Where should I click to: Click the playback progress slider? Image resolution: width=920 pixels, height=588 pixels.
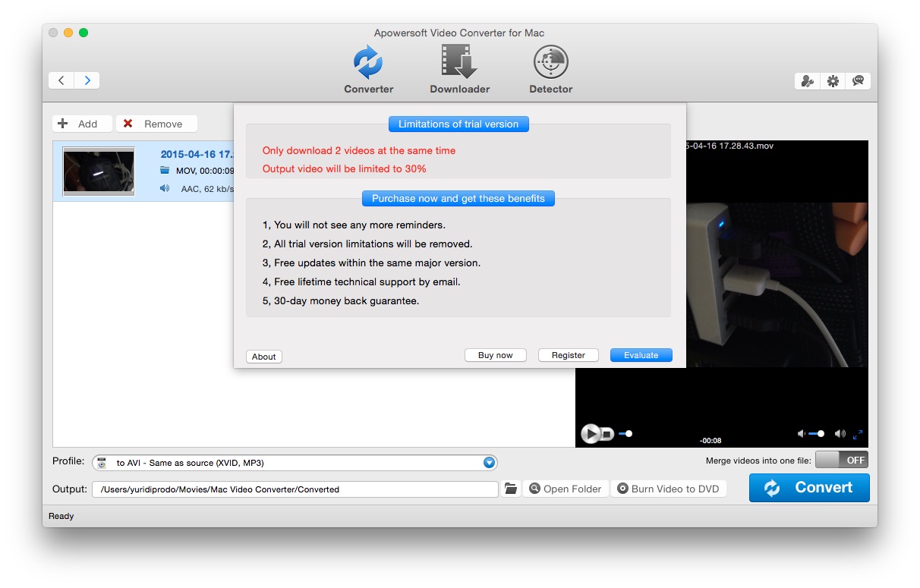pyautogui.click(x=625, y=434)
